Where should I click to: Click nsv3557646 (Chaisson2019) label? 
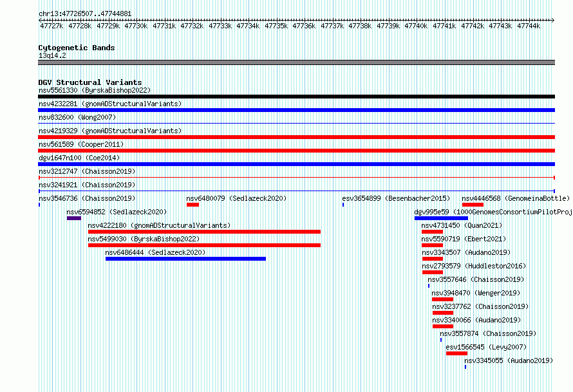pos(476,279)
